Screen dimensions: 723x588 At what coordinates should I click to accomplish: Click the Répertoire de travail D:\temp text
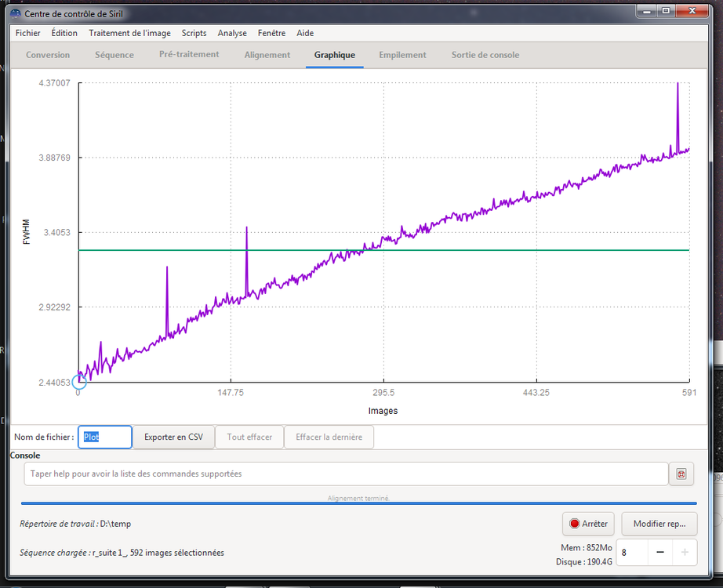tap(75, 524)
